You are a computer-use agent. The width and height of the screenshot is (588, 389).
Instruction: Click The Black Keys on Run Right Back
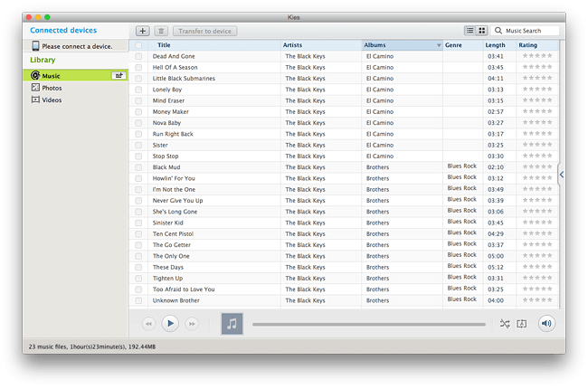coord(305,134)
